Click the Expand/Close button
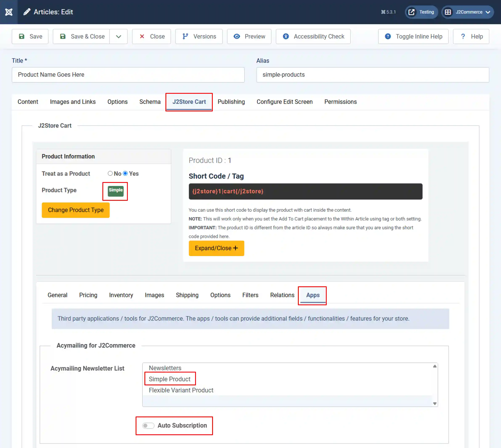 pyautogui.click(x=216, y=248)
